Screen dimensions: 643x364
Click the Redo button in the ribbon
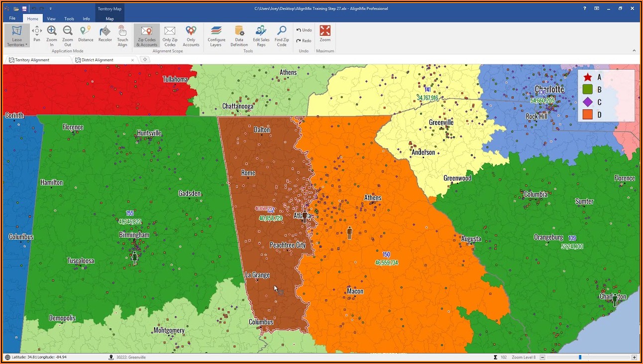(x=304, y=41)
